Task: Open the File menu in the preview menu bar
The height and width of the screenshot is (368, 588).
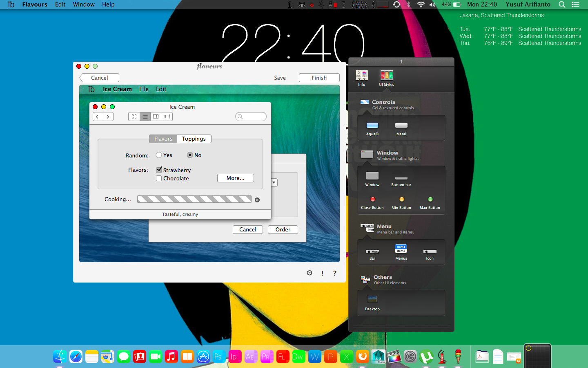Action: [x=144, y=89]
